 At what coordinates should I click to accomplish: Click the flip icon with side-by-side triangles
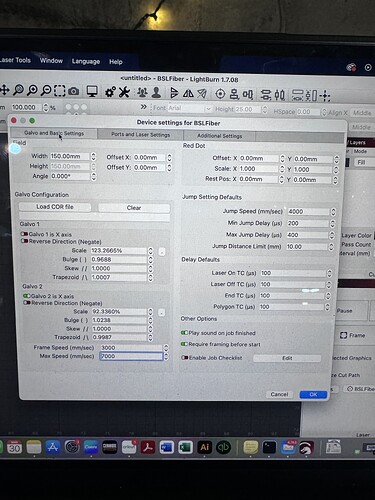(188, 93)
